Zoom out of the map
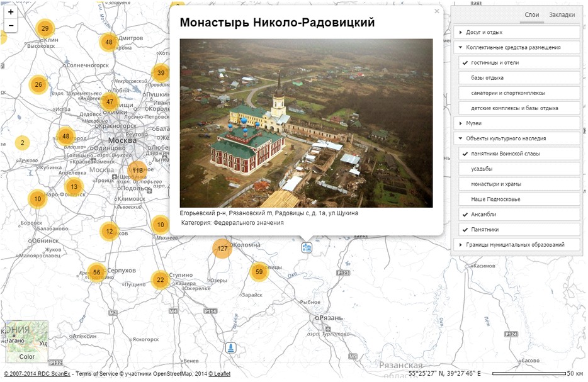Image resolution: width=588 pixels, height=382 pixels. [11, 26]
